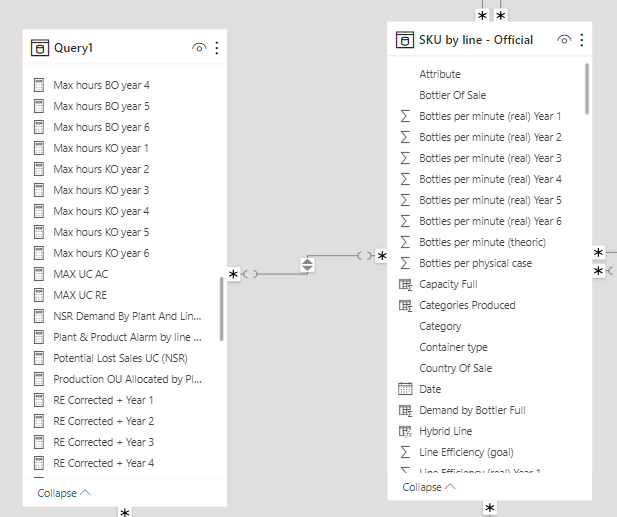Click measure icon for Max hours BO year 4
Viewport: 617px width, 517px height.
(39, 85)
